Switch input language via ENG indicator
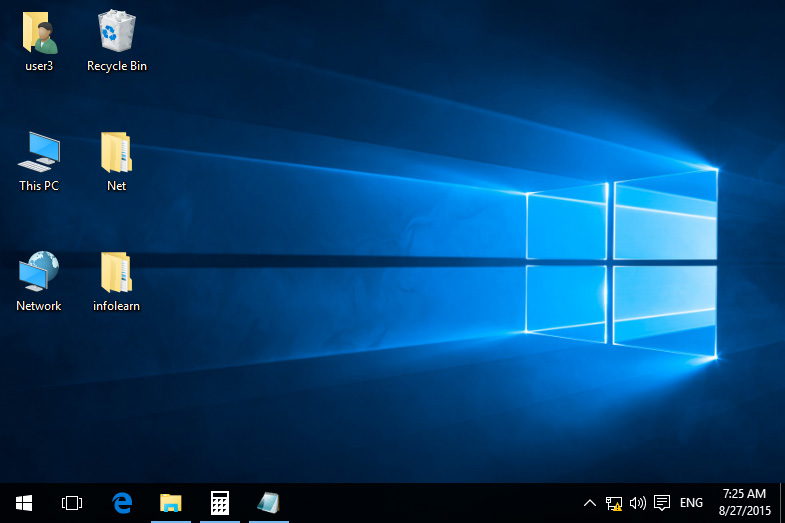Viewport: 785px width, 523px height. (x=691, y=502)
